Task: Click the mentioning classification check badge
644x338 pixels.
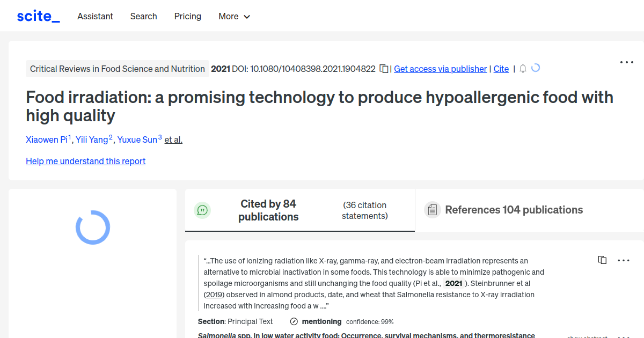Action: [294, 321]
